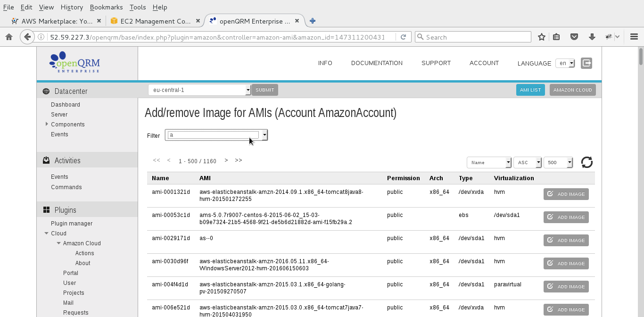Screen dimensions: 644x317
Task: Open the Account link
Action: pyautogui.click(x=484, y=63)
